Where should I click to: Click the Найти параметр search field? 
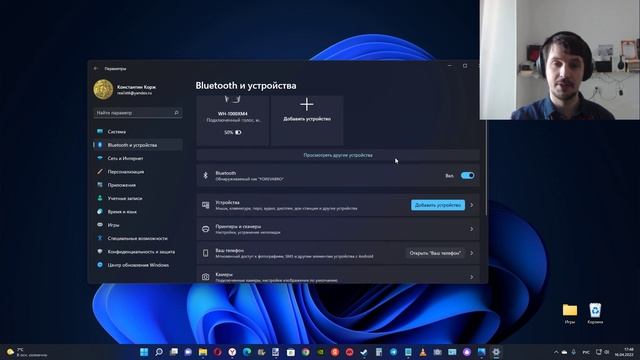[138, 113]
